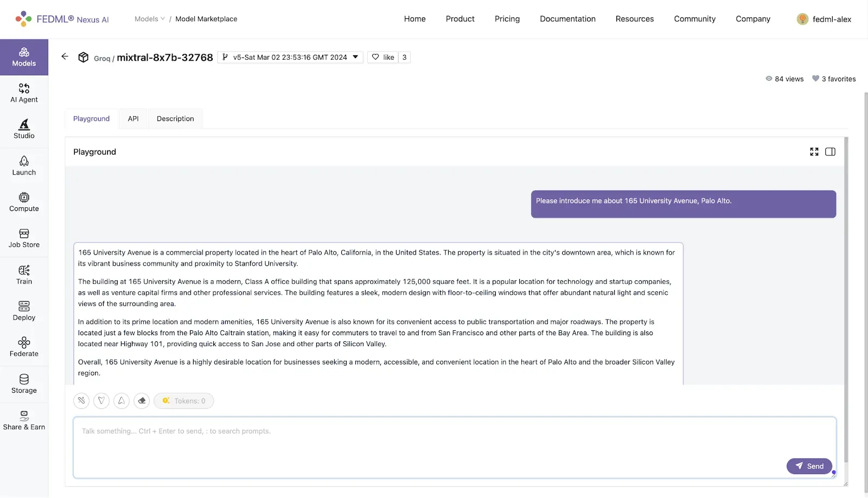This screenshot has width=868, height=498.
Task: Click the Playground panel scrollbar
Action: (x=846, y=300)
